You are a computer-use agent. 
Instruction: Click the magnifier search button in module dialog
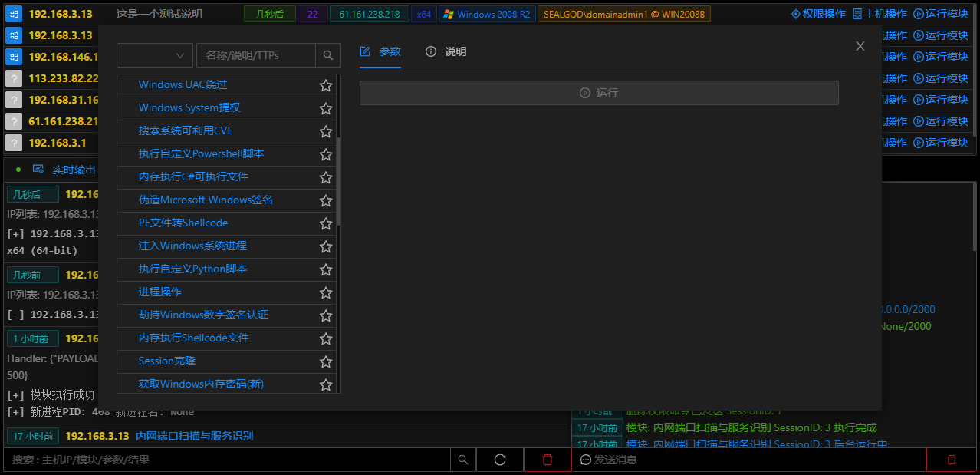[x=327, y=55]
